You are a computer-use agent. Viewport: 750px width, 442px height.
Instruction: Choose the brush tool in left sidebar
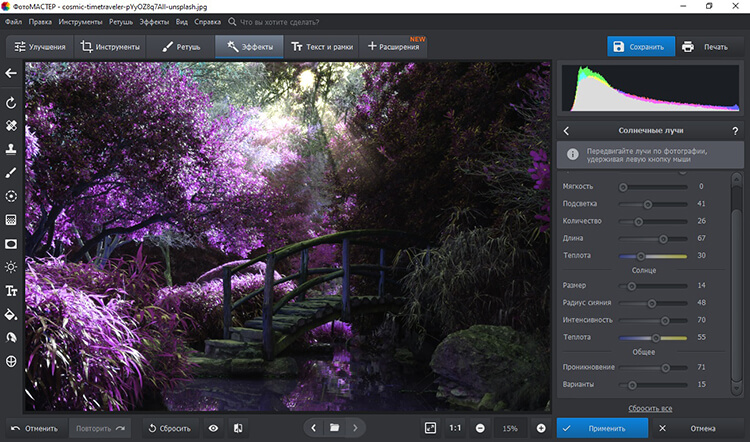click(11, 173)
